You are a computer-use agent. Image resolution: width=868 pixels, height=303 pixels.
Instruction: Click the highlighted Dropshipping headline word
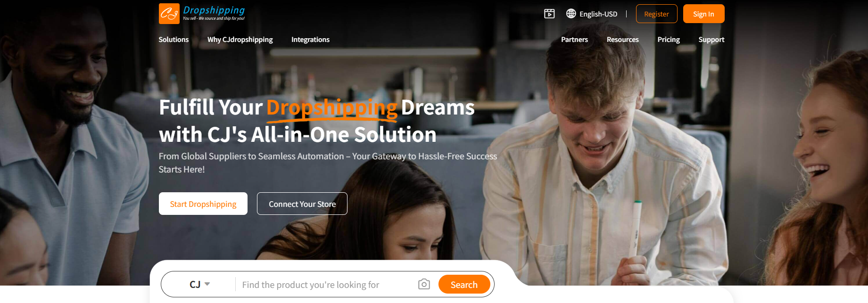tap(332, 108)
